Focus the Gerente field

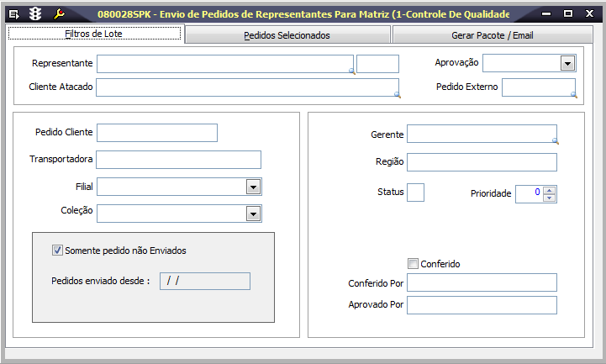482,134
